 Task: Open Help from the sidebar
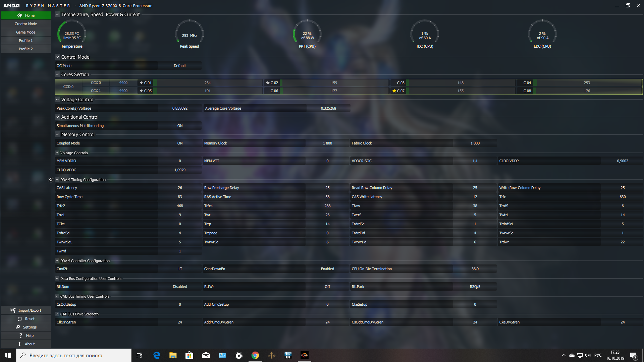coord(26,336)
